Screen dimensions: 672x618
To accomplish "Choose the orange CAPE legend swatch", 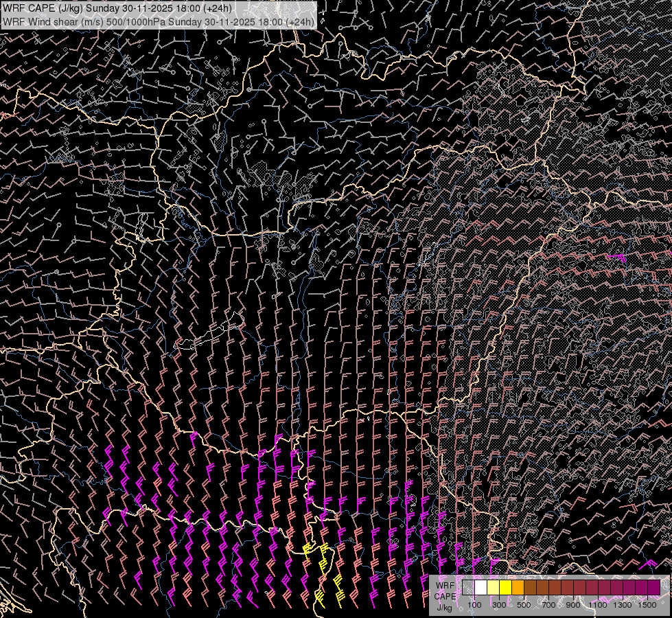I will (x=518, y=587).
